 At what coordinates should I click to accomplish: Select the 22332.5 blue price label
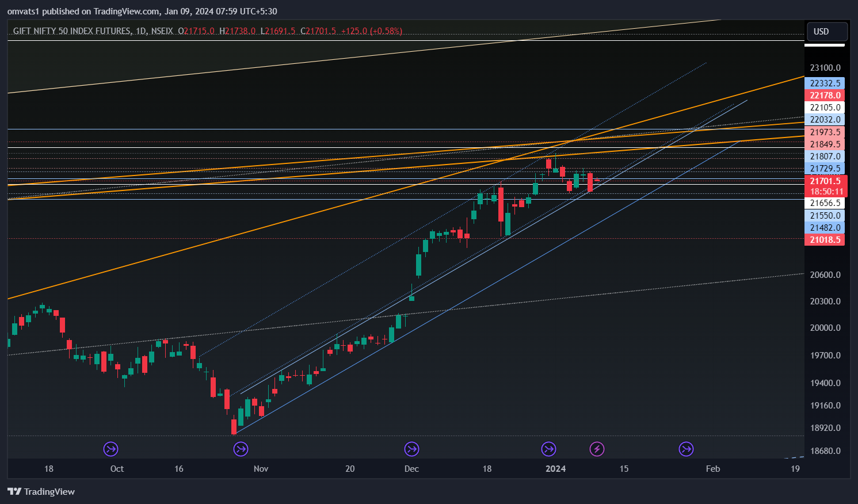(x=825, y=83)
